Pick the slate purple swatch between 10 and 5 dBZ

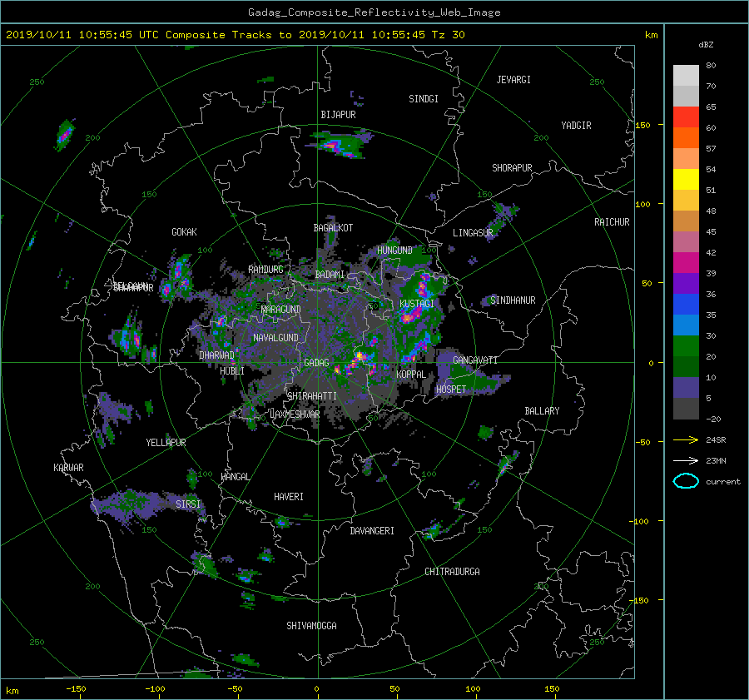point(686,388)
